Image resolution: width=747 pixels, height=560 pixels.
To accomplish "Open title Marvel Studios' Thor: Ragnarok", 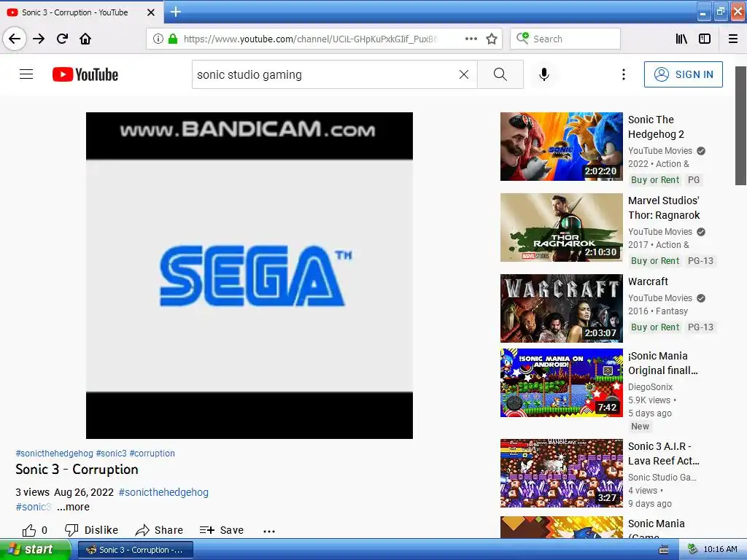I will pos(664,208).
